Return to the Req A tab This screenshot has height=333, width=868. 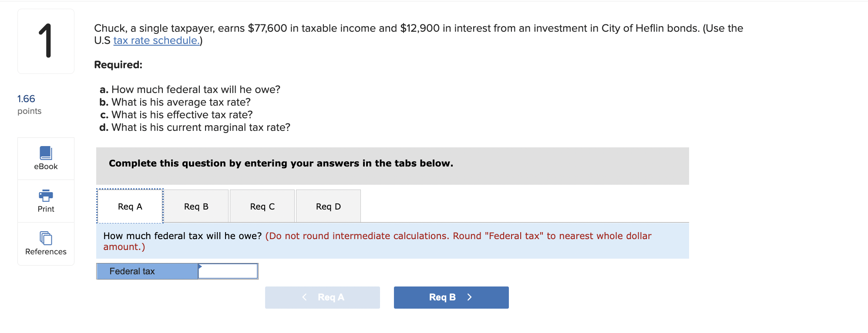tap(129, 206)
